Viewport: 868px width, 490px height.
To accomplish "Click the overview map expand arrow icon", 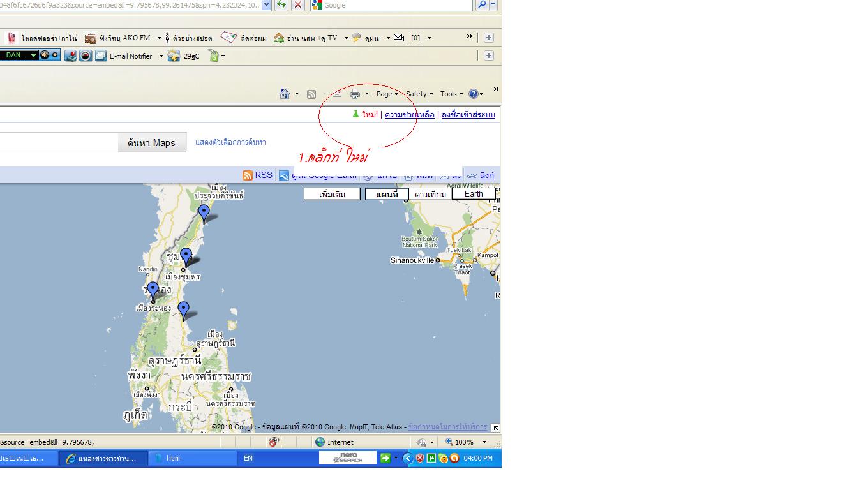I will (x=495, y=427).
